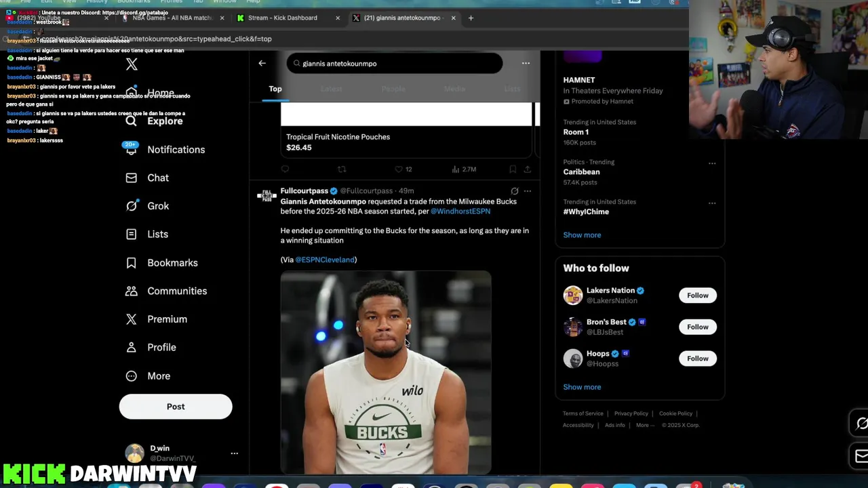Click the back arrow beside search box
This screenshot has height=488, width=868.
click(x=262, y=63)
